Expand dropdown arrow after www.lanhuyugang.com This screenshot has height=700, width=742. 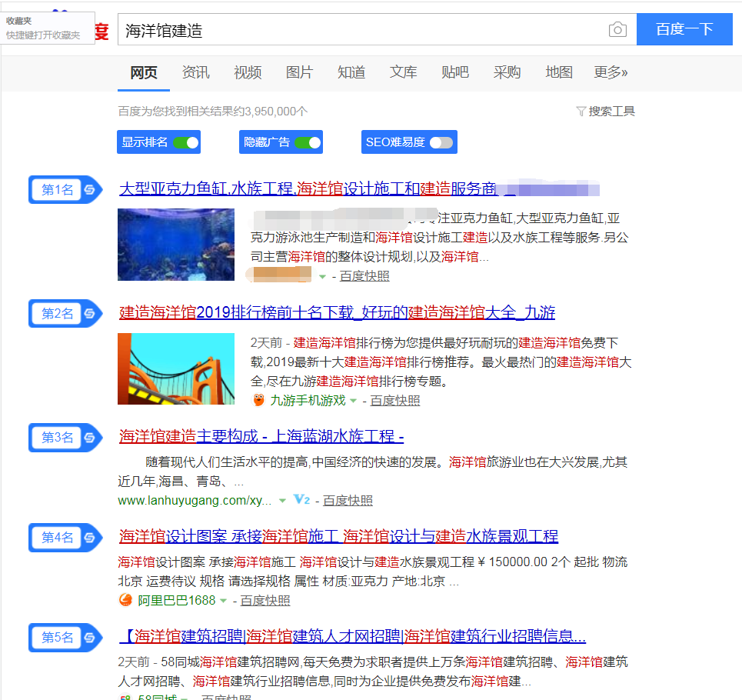pyautogui.click(x=282, y=501)
